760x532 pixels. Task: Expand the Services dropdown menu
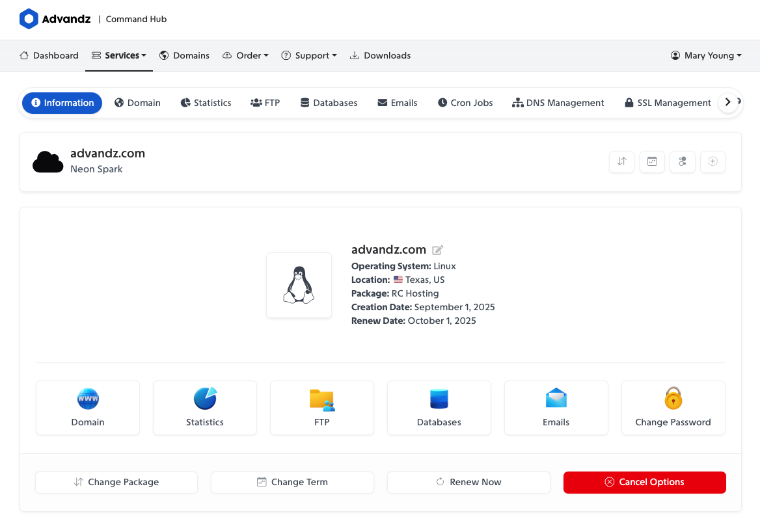(118, 55)
